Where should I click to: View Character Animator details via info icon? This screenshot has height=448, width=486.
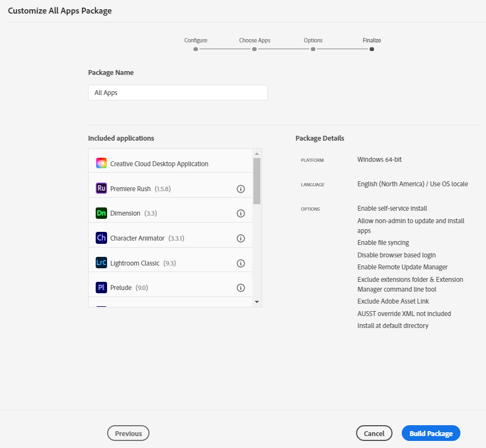tap(241, 237)
